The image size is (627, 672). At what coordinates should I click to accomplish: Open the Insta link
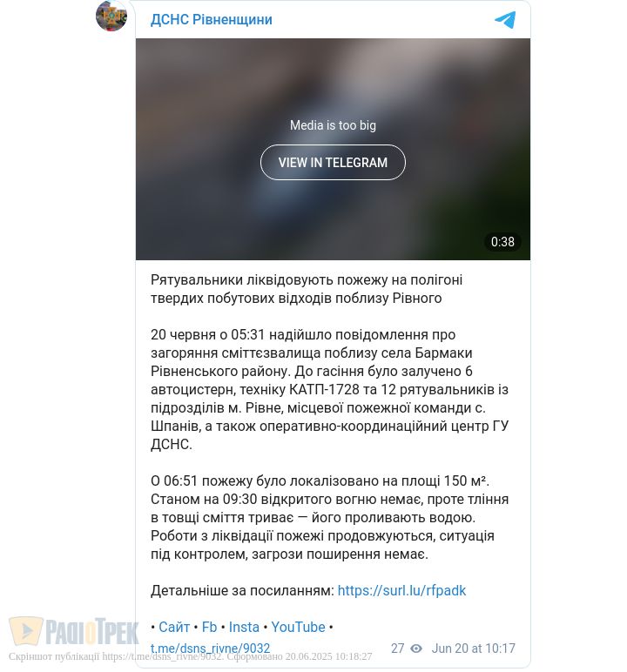pos(244,627)
